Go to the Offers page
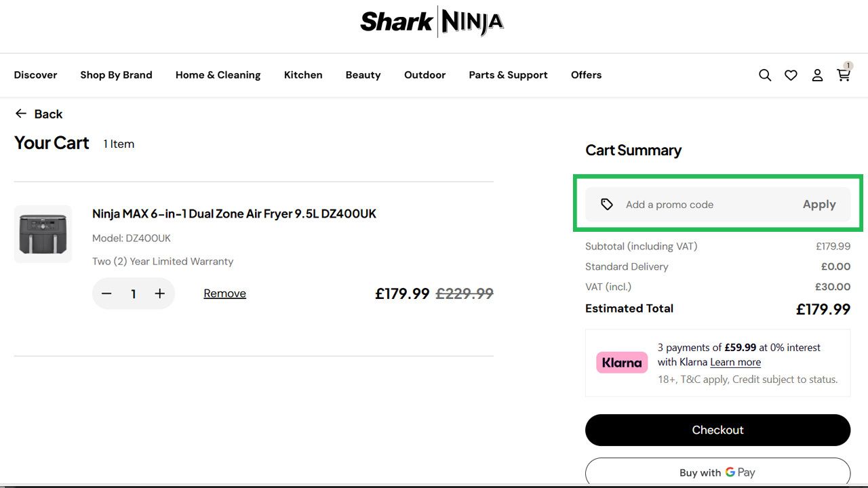 [586, 75]
